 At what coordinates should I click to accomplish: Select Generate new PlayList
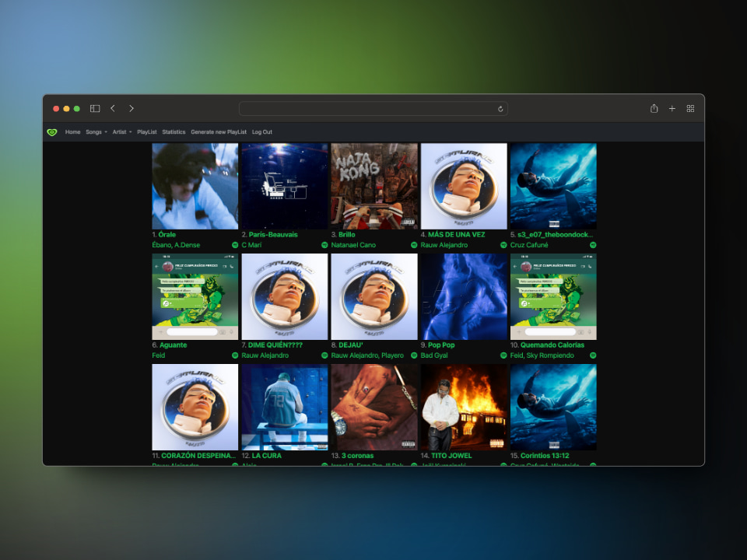click(x=219, y=132)
